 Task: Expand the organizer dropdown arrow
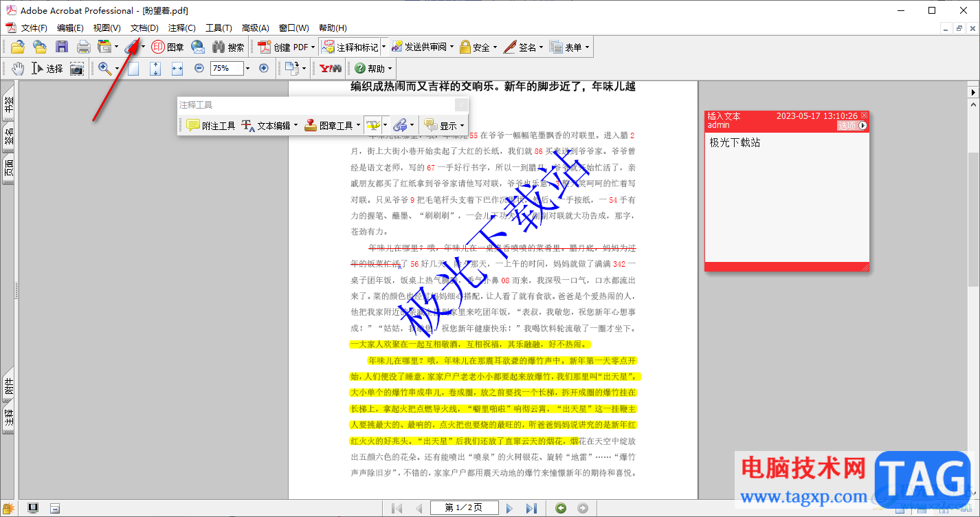tap(117, 47)
